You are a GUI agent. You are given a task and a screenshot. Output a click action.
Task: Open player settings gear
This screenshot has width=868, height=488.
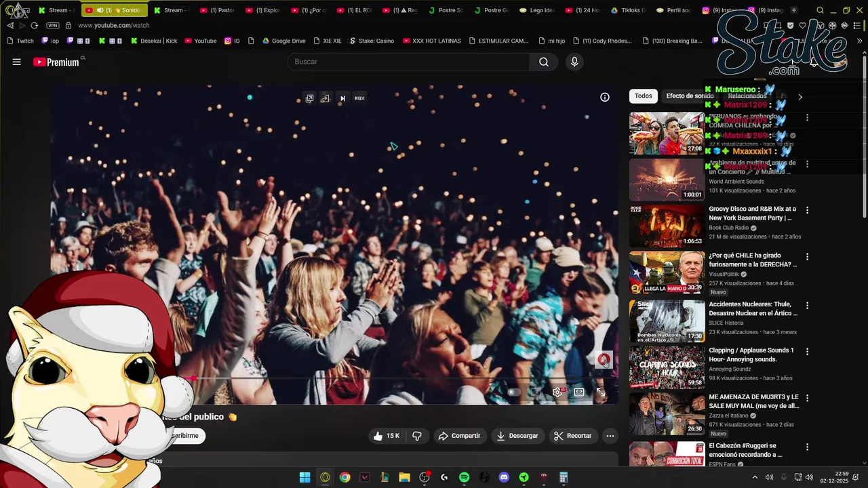point(557,392)
